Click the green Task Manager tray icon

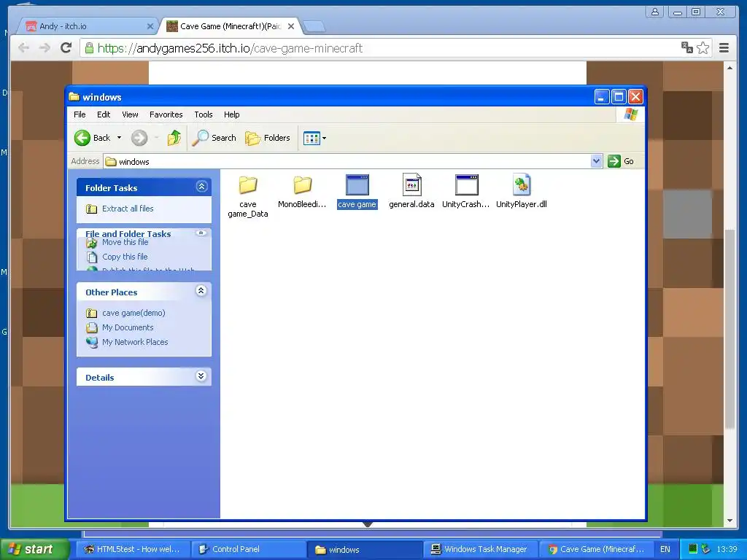click(693, 548)
